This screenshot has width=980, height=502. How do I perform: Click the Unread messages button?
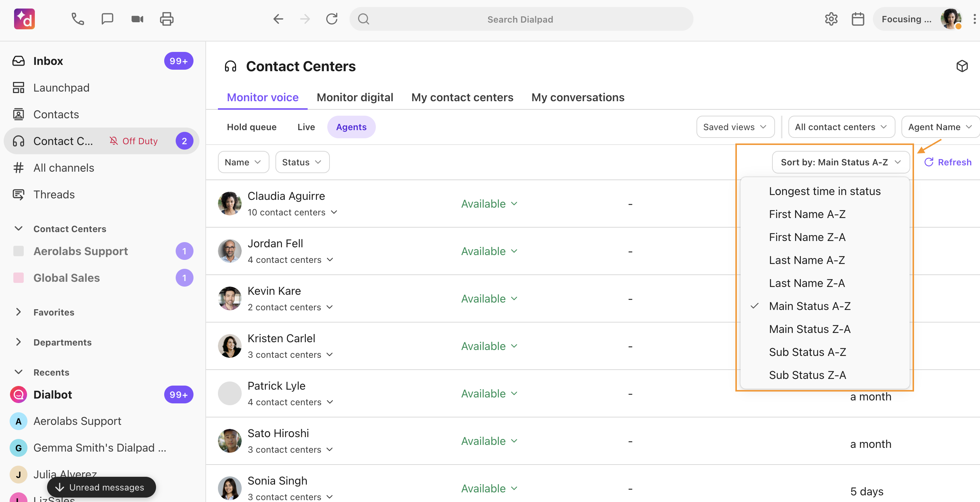(x=101, y=487)
